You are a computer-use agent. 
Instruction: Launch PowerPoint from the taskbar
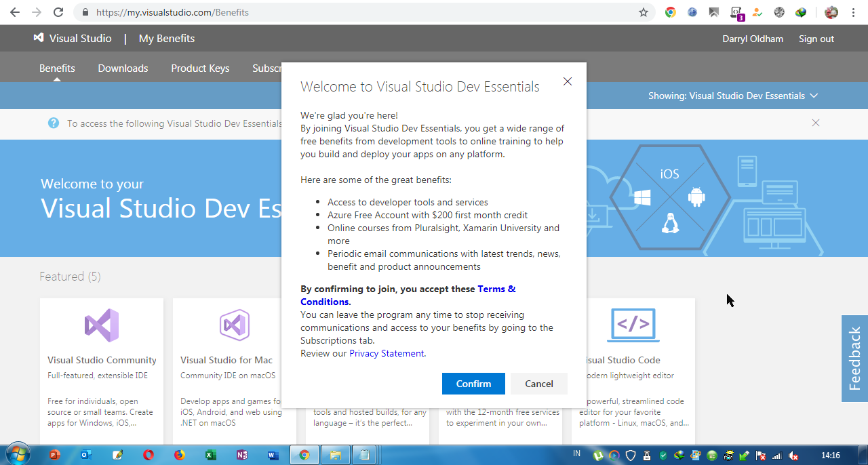[x=56, y=456]
